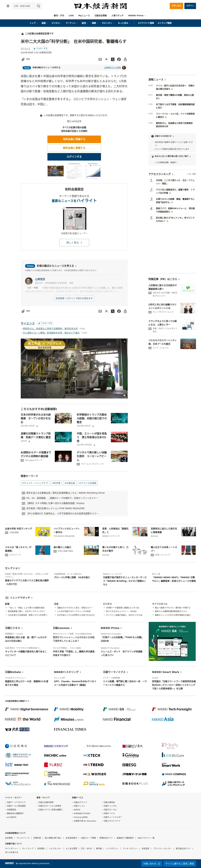Click 無料会員に登録する button
Viewport: 201px width, 868px height.
coord(74,148)
